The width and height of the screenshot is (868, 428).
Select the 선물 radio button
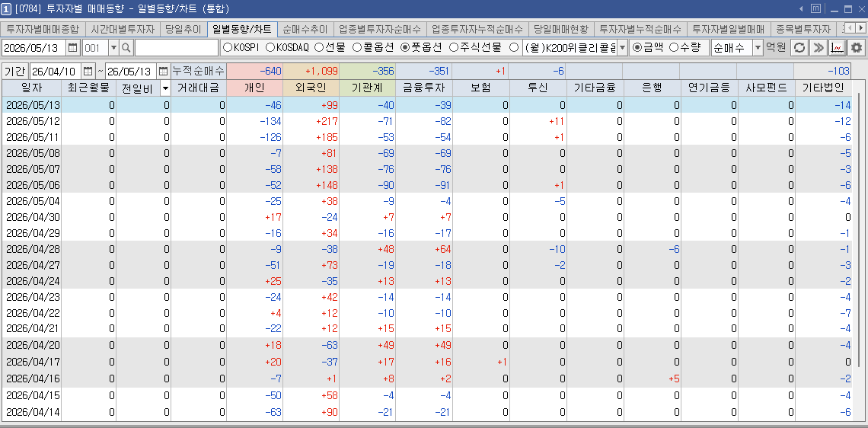(x=319, y=48)
